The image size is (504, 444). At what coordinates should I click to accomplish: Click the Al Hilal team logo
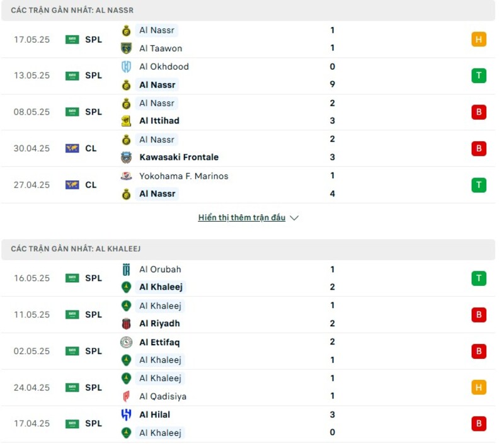pos(126,415)
